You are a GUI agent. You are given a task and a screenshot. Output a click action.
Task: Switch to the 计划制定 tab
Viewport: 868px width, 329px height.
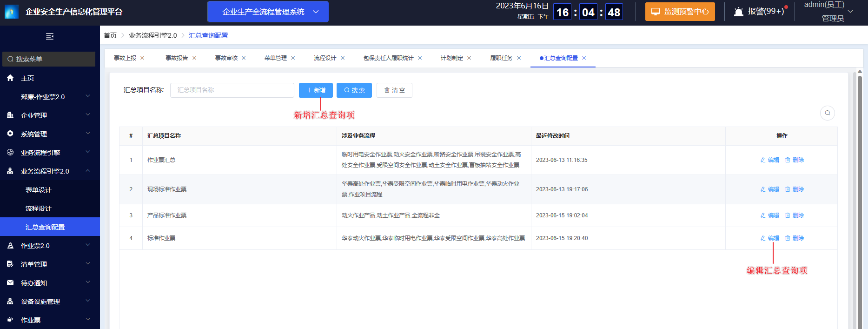452,58
